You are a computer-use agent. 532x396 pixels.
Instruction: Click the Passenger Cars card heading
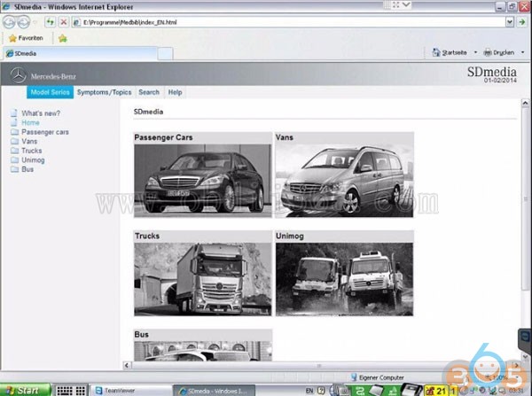pyautogui.click(x=163, y=137)
